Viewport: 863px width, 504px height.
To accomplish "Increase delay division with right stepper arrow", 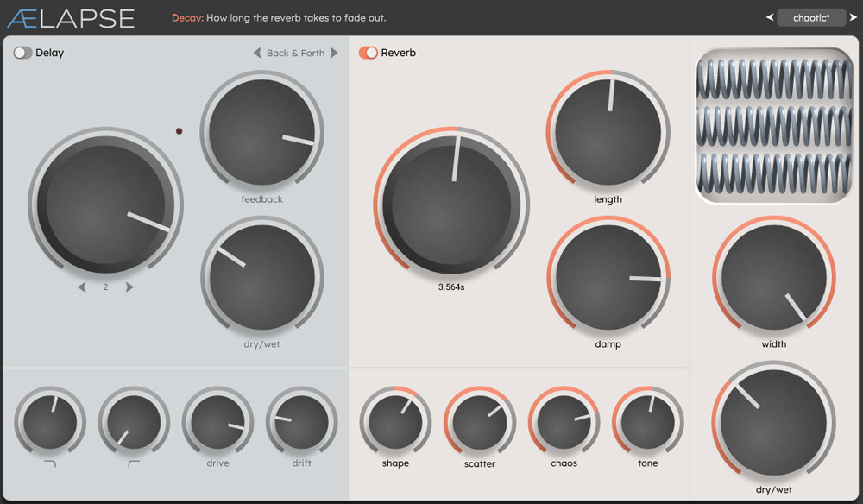I will 129,287.
